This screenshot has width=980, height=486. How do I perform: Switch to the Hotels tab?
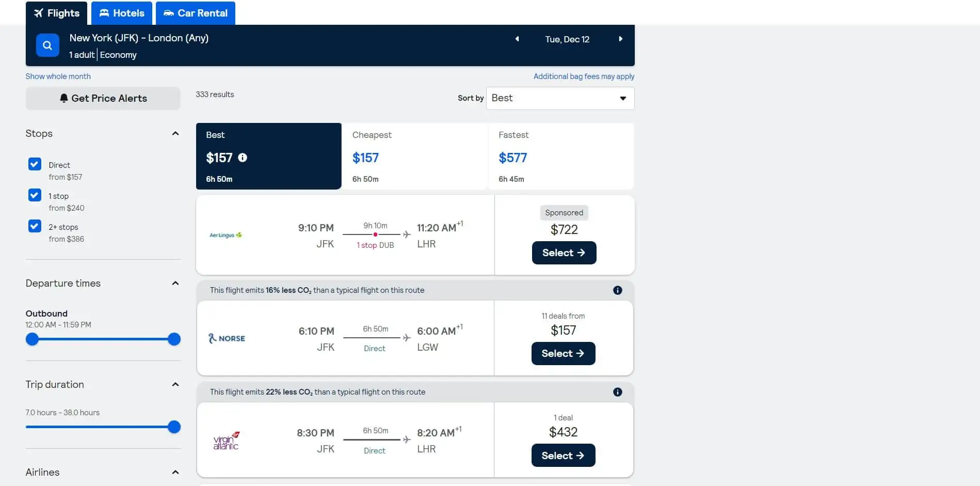[122, 13]
